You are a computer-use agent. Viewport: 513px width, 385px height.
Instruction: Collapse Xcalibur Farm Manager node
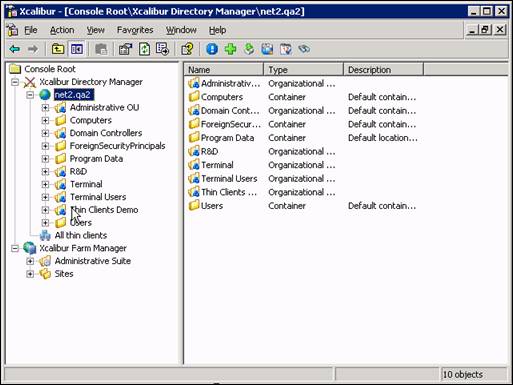pos(15,248)
